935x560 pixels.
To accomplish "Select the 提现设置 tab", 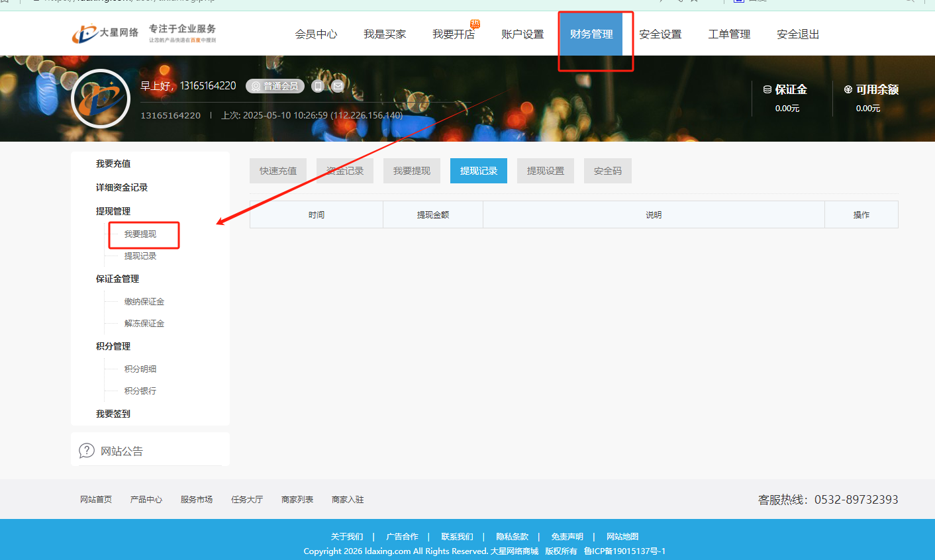I will click(x=546, y=171).
